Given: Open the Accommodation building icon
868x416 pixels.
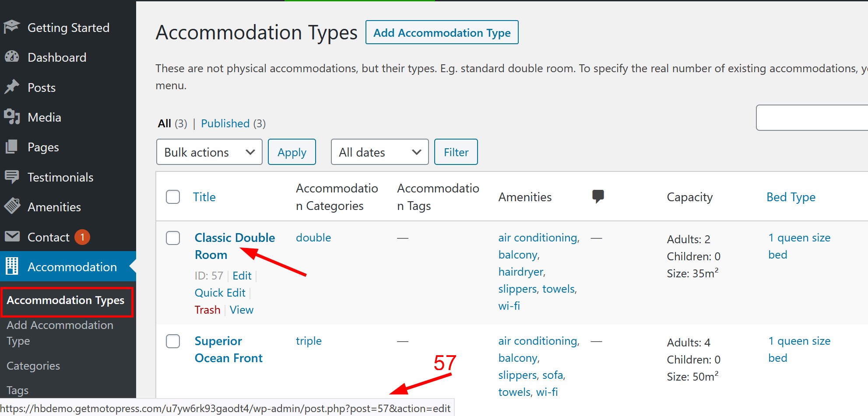Looking at the screenshot, I should (x=12, y=266).
